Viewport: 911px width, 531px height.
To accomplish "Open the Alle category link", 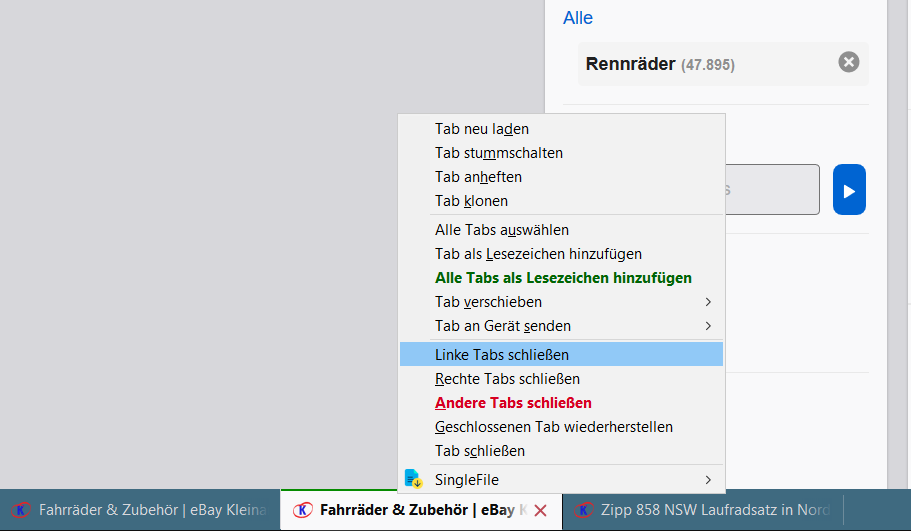I will (x=578, y=18).
